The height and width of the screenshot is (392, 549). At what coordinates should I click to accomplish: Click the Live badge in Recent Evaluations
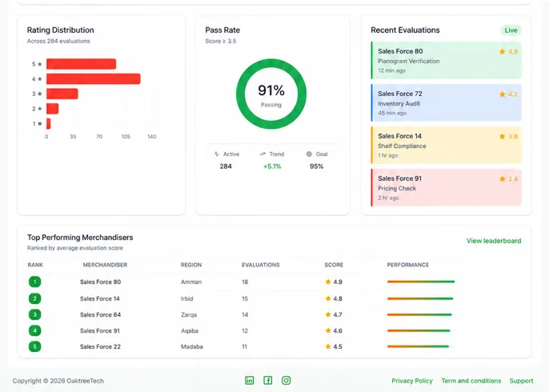[511, 30]
